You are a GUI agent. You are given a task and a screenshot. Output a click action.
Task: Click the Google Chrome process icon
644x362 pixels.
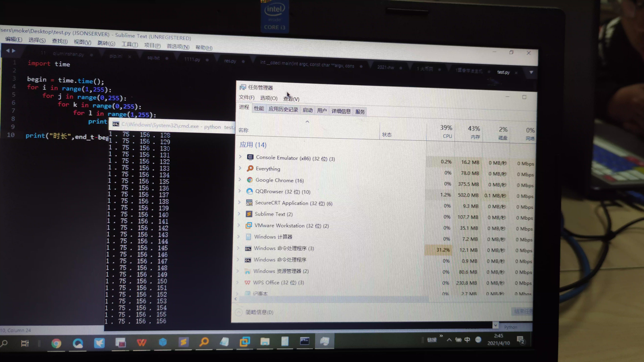(x=250, y=180)
